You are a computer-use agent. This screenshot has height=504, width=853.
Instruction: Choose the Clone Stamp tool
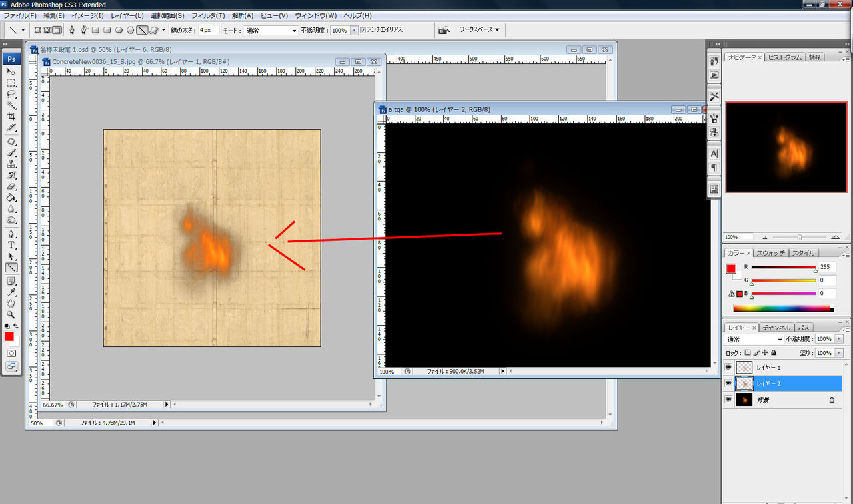[11, 164]
